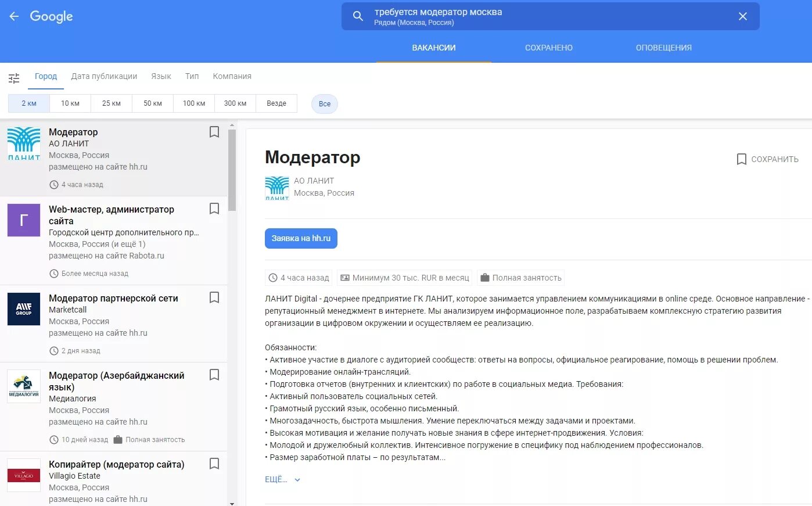This screenshot has width=812, height=506.
Task: Enable the Все filter chip
Action: point(324,103)
